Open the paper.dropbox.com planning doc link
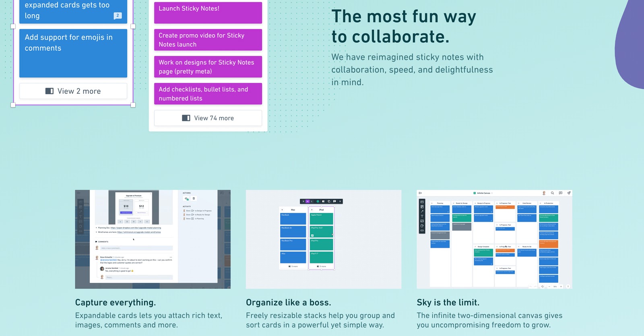The height and width of the screenshot is (336, 644). coord(136,228)
